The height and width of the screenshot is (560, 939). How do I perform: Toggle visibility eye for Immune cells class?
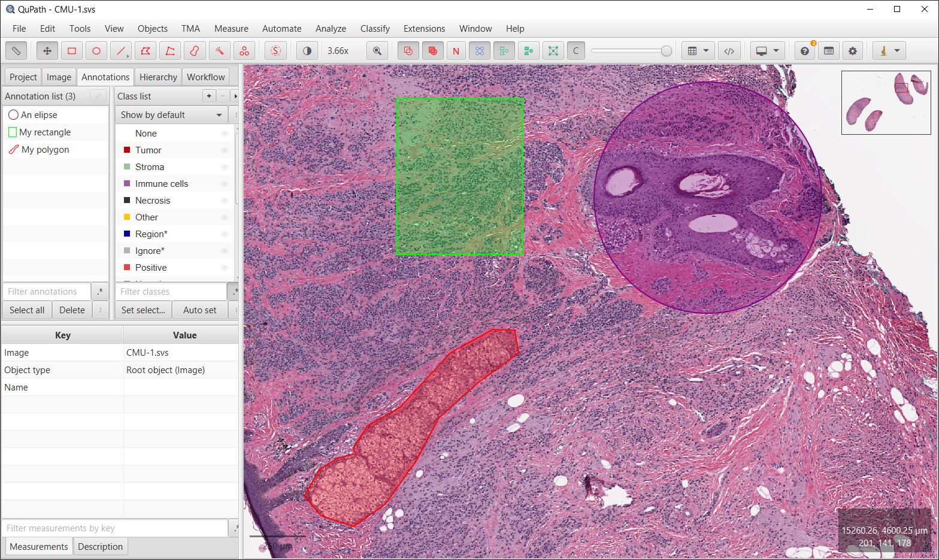[x=225, y=184]
